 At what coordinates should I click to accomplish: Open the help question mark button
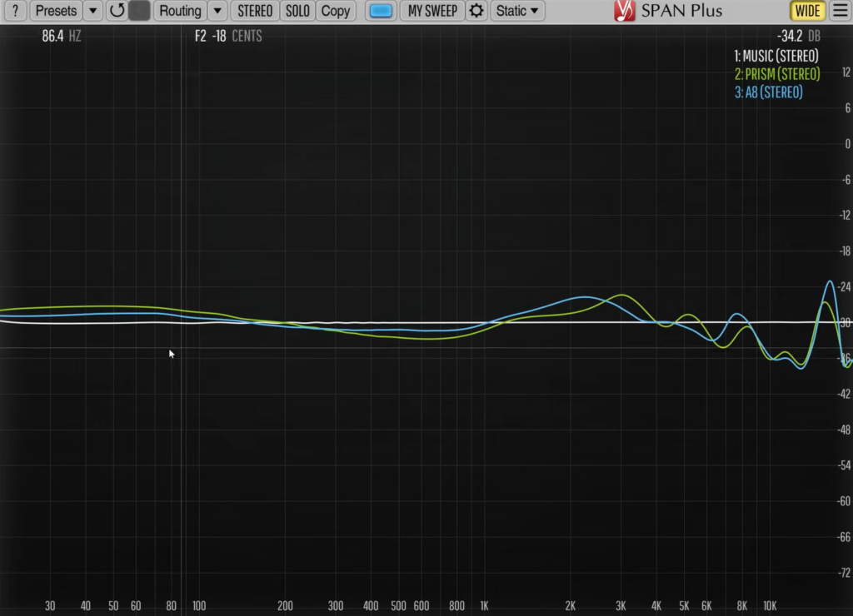[x=15, y=11]
